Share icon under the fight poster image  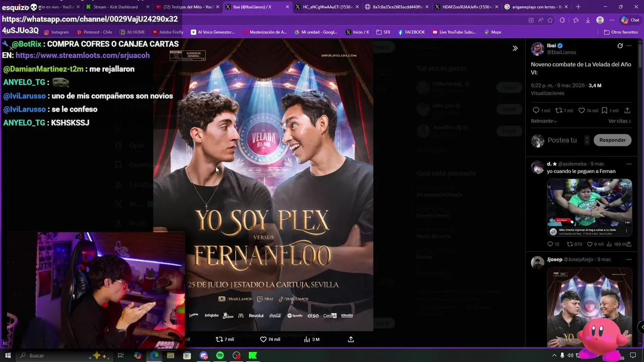[x=351, y=339]
